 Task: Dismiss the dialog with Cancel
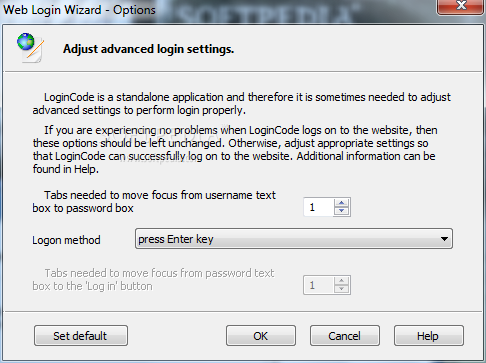pyautogui.click(x=345, y=336)
